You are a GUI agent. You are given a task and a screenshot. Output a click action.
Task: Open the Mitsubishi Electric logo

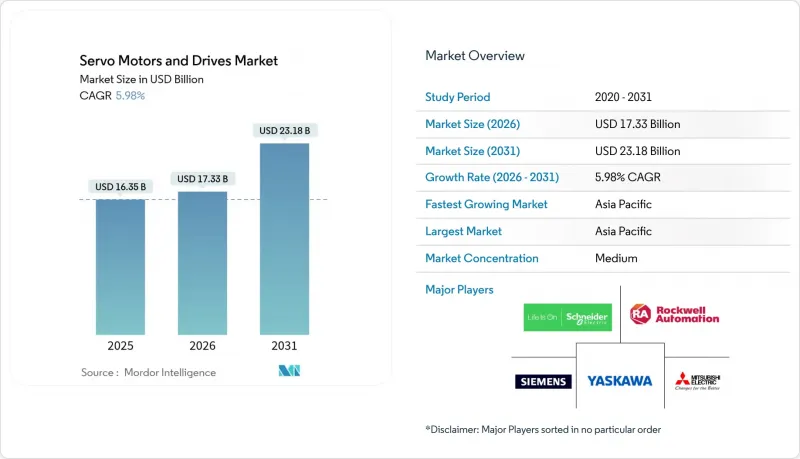pos(698,381)
